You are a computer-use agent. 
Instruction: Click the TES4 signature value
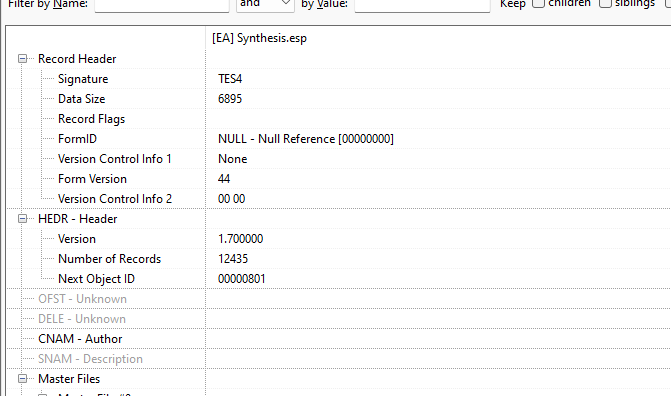coord(230,79)
